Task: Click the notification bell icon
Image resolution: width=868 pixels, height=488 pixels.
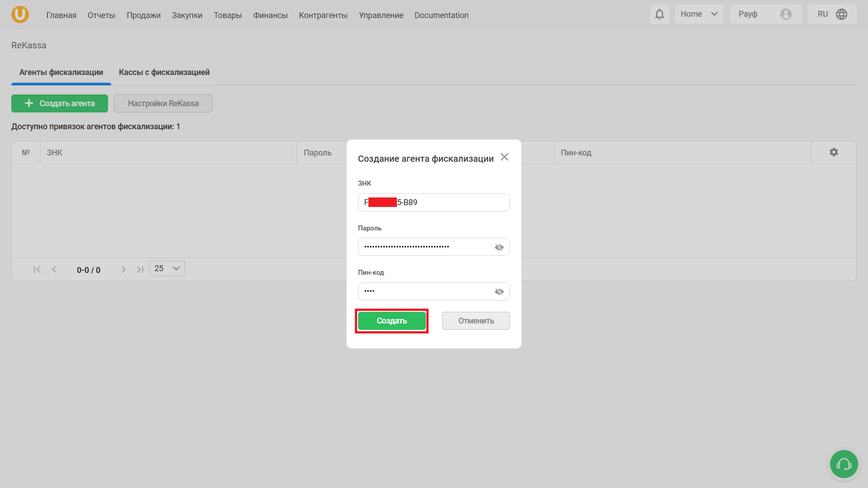Action: point(660,14)
